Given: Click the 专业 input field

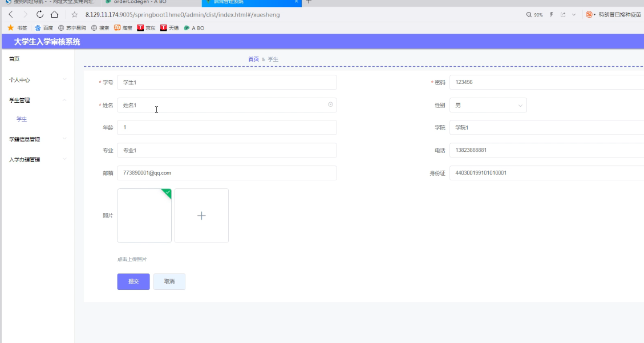Looking at the screenshot, I should [x=226, y=150].
